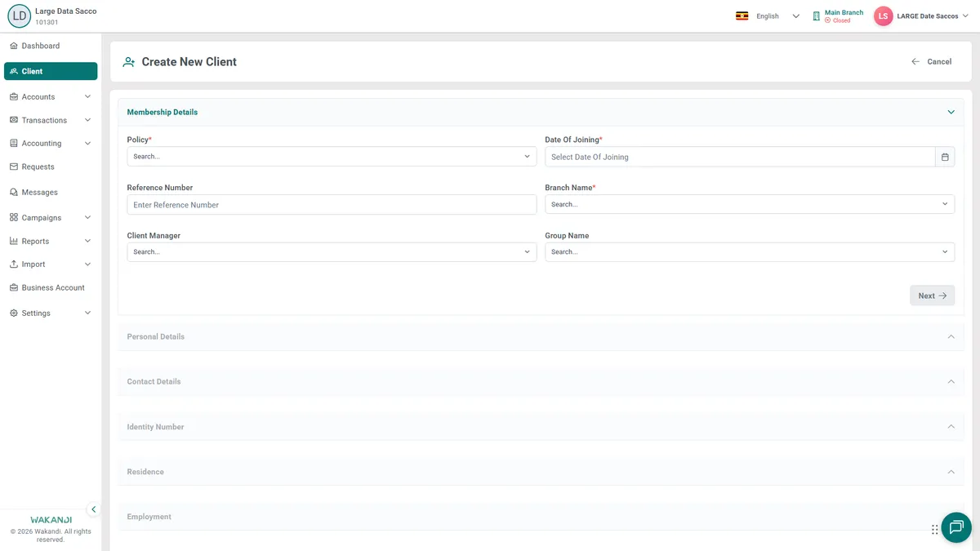Open Messages from the sidebar
The width and height of the screenshot is (980, 551).
tap(51, 192)
